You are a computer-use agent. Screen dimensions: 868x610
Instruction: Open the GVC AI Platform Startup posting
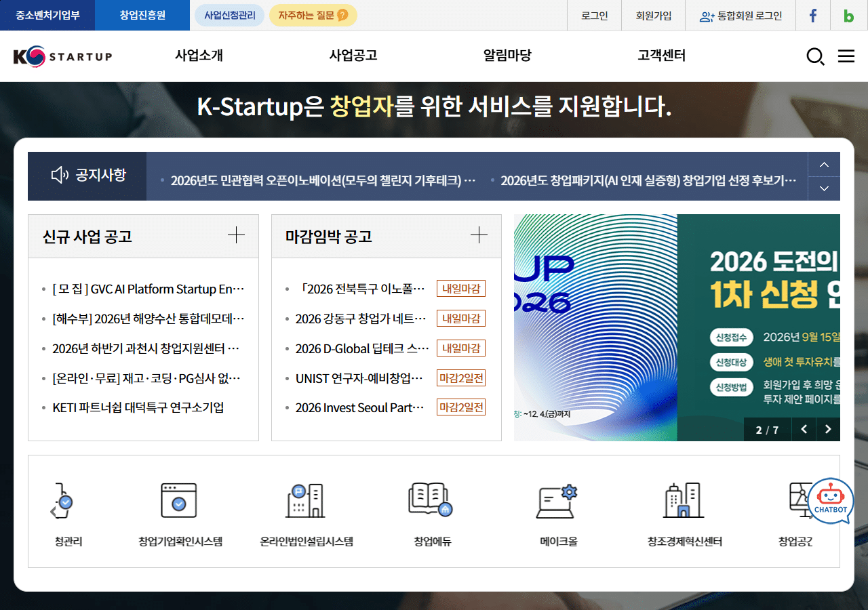[x=148, y=289]
